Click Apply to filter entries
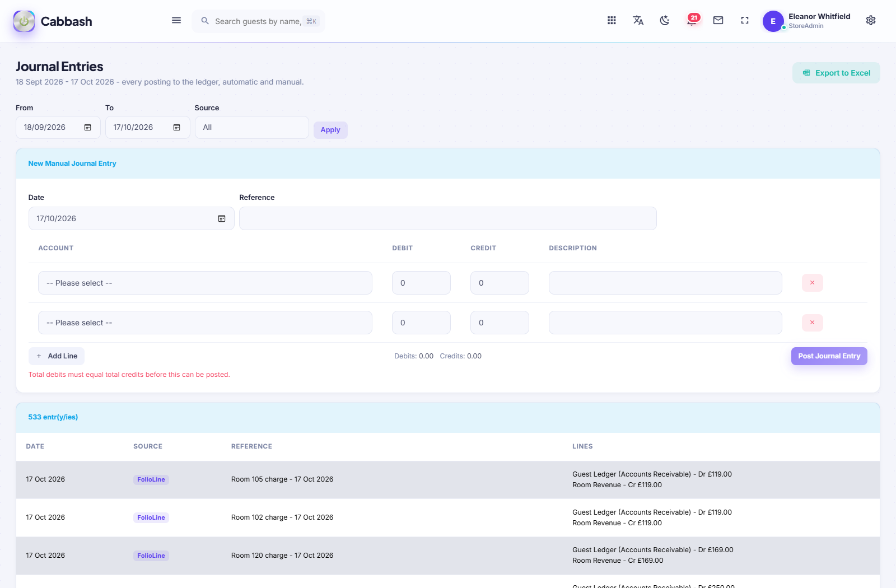Viewport: 896px width, 588px height. tap(330, 130)
